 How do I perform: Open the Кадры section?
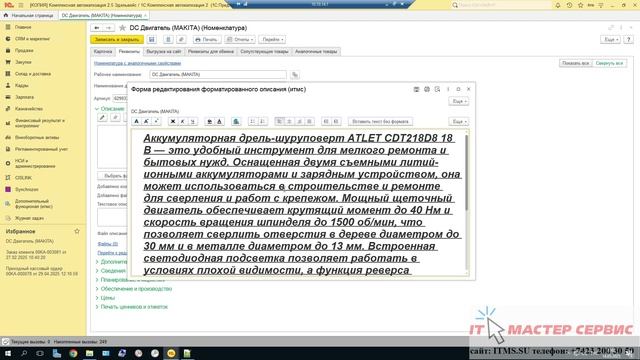pos(21,86)
